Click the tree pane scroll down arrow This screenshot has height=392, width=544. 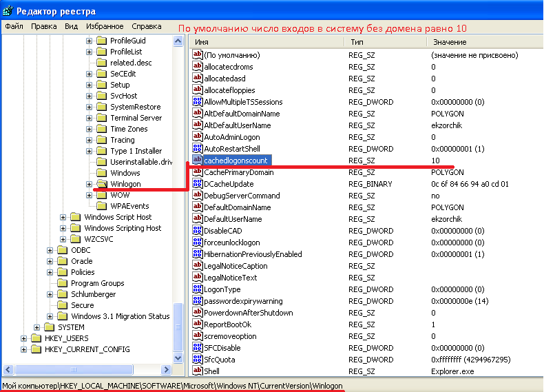pos(178,358)
